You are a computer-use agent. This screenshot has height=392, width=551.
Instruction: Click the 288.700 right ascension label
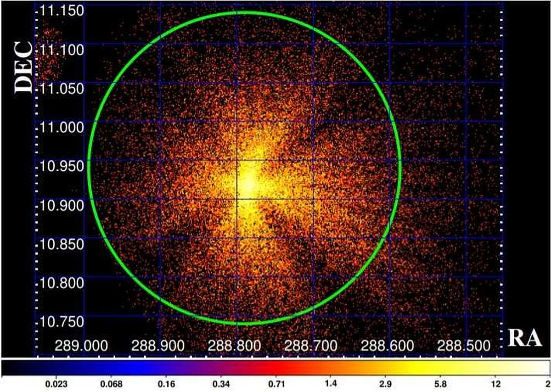point(310,345)
